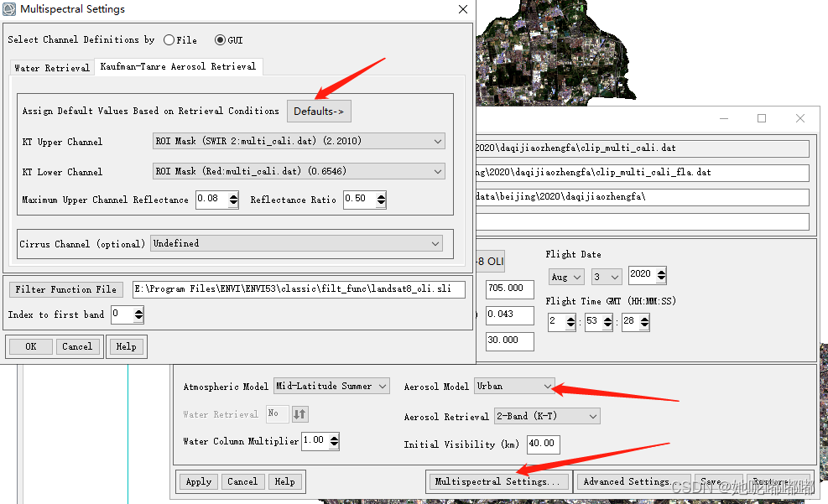Adjust the Water Column Multiplier stepper

click(334, 440)
